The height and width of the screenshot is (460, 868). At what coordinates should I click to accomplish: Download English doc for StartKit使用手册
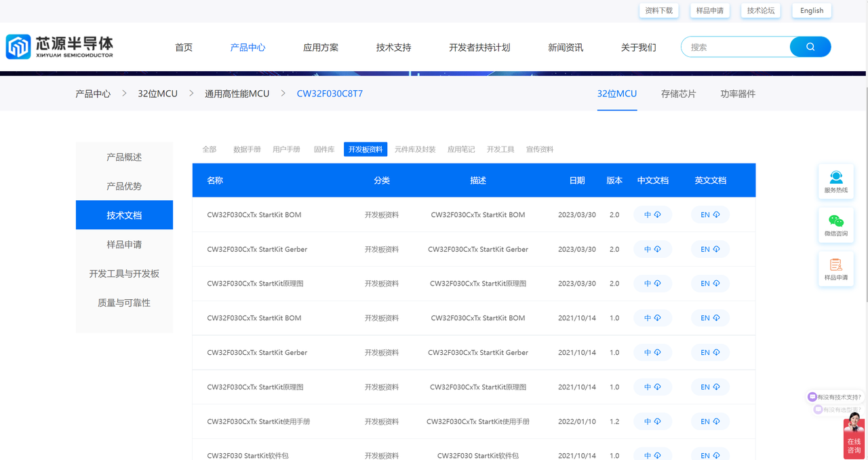[710, 421]
